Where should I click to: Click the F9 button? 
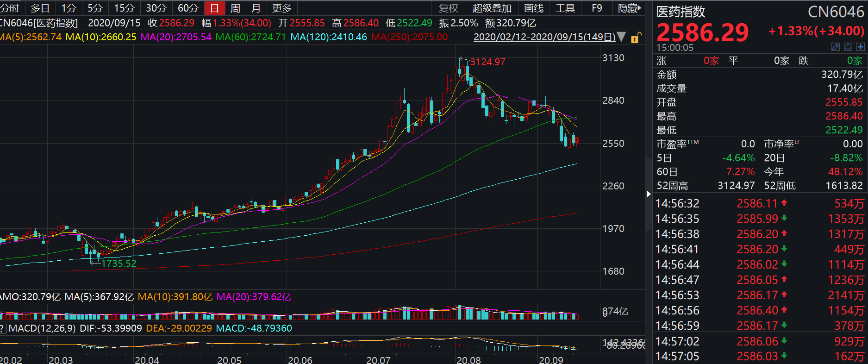597,8
